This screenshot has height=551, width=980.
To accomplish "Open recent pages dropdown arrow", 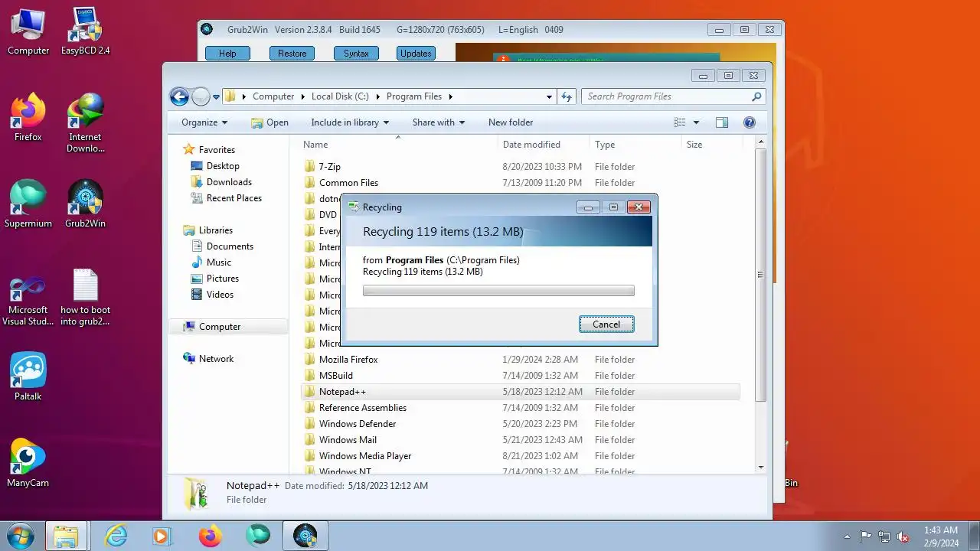I will coord(217,96).
